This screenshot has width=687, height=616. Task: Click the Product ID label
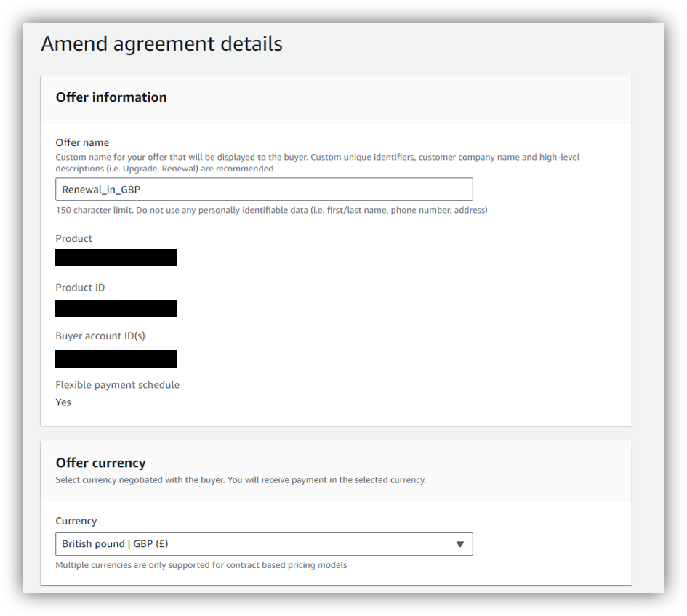point(80,287)
